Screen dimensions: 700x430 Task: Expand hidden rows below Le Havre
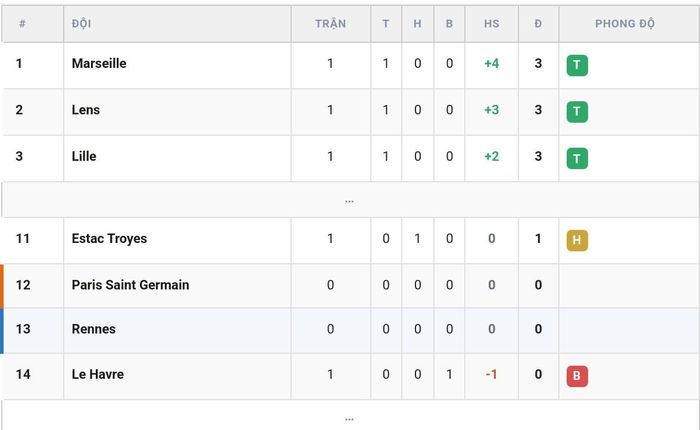pos(350,418)
